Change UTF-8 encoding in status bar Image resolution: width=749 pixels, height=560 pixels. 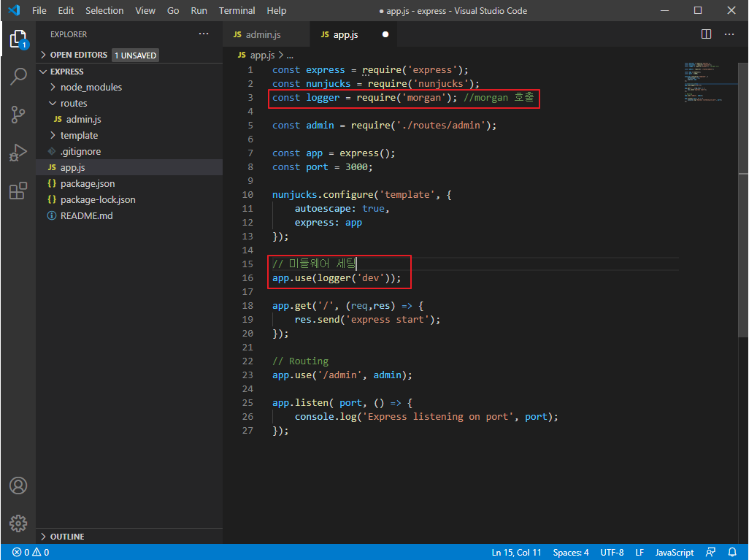pos(612,553)
